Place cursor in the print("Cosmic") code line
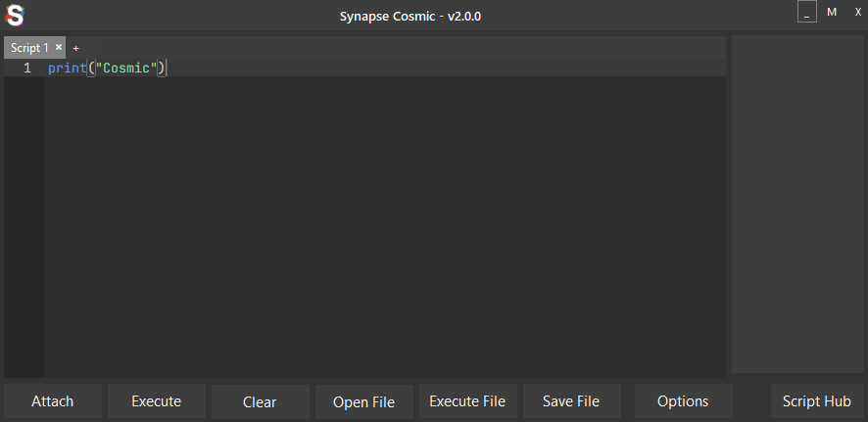Image resolution: width=868 pixels, height=422 pixels. [x=108, y=69]
